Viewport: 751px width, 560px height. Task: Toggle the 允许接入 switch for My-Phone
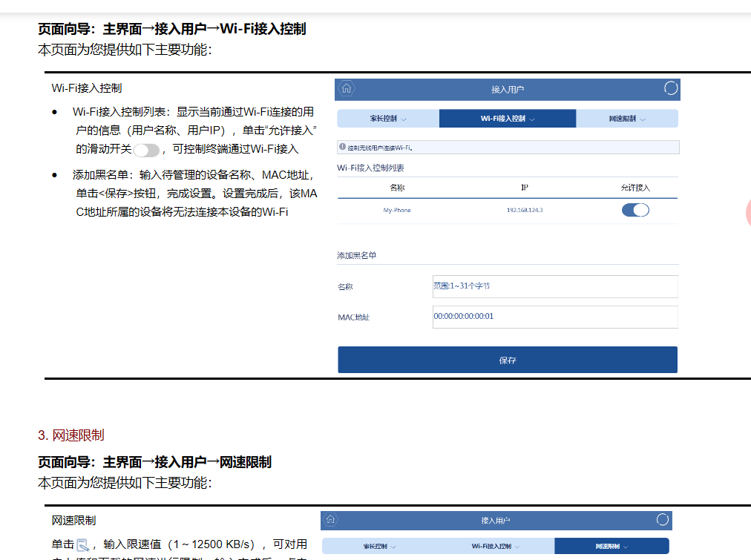tap(635, 210)
